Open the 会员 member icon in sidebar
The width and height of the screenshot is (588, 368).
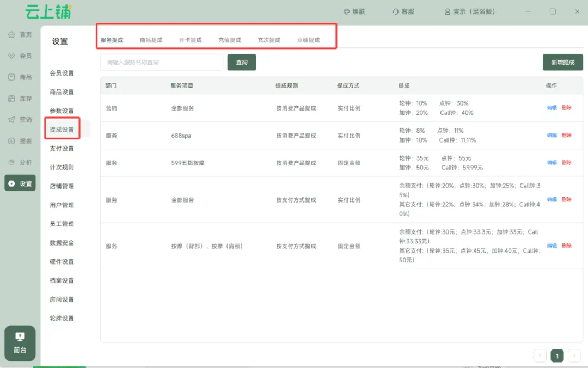tap(11, 56)
